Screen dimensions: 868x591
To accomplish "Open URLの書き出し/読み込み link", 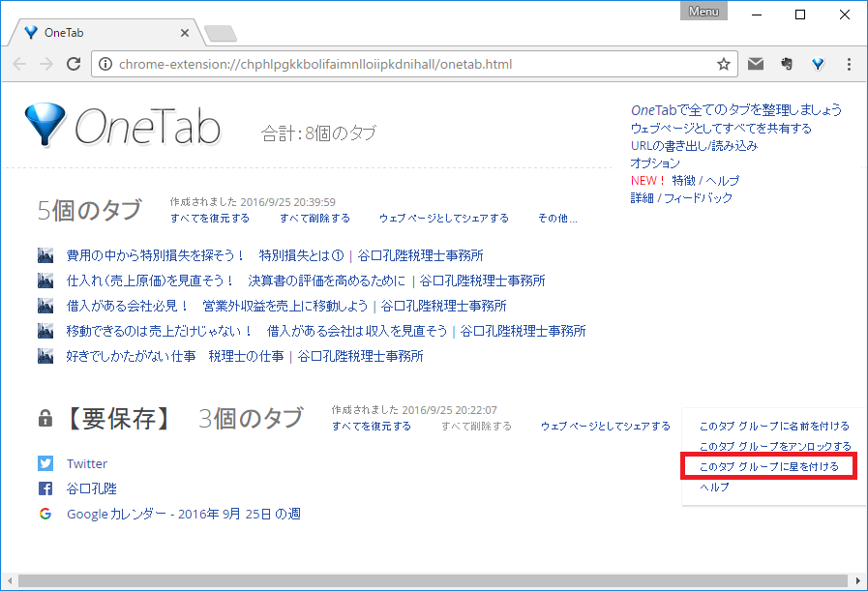I will (694, 146).
